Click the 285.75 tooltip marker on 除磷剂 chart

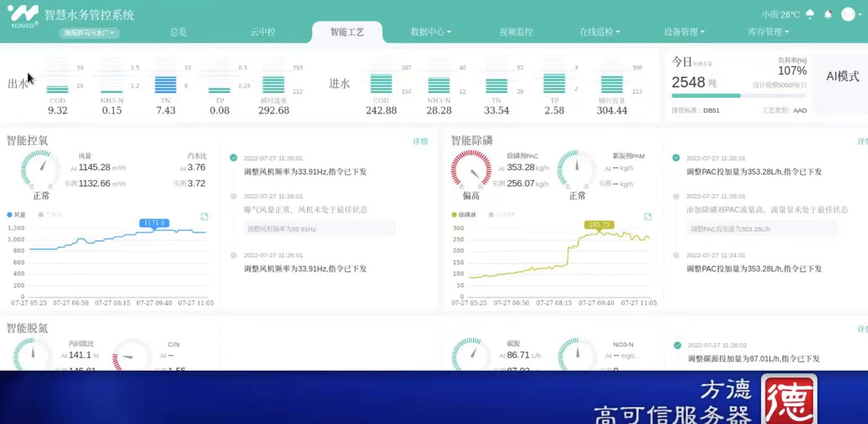599,224
